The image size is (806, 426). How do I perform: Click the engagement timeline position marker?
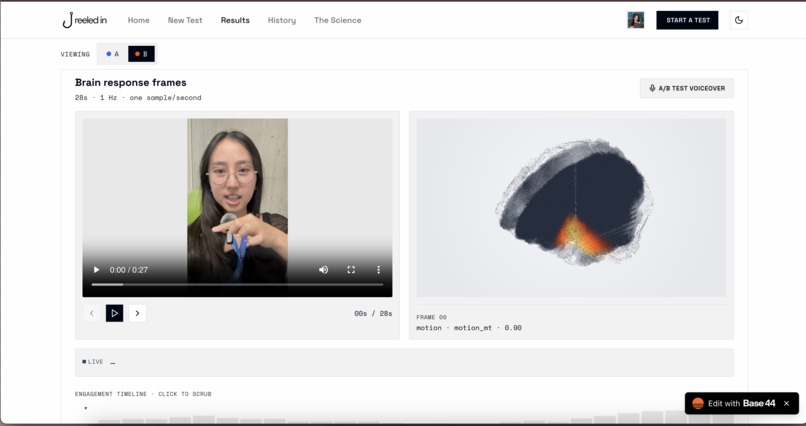point(85,409)
